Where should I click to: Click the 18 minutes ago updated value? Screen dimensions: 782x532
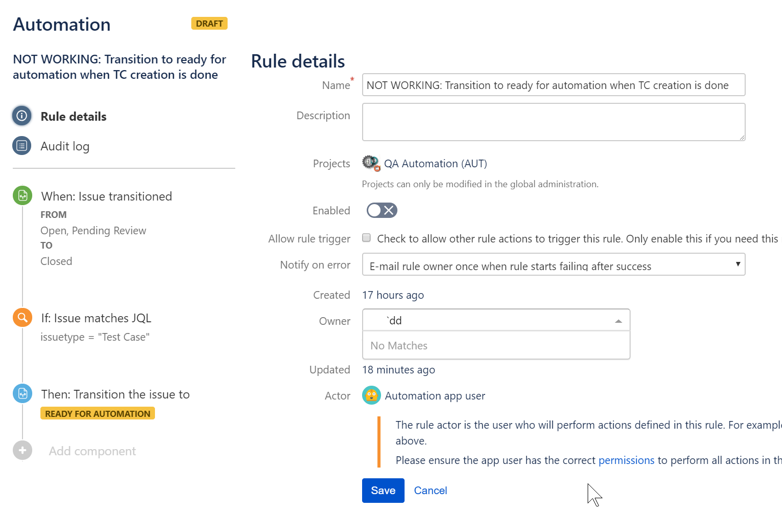point(398,370)
